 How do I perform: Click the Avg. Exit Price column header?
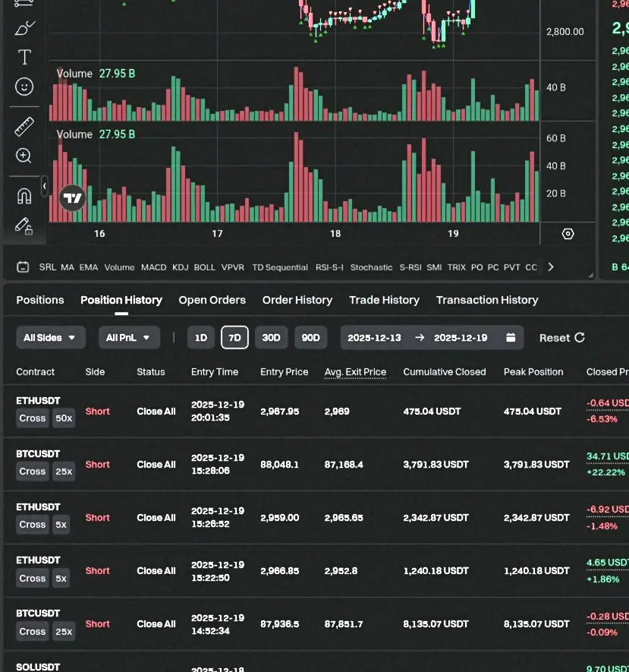click(x=355, y=372)
